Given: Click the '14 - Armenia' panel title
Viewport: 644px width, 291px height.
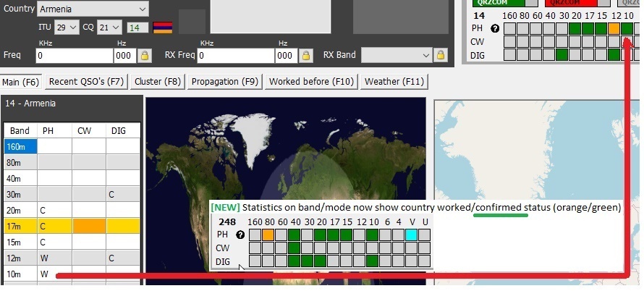Looking at the screenshot, I should click(x=30, y=104).
